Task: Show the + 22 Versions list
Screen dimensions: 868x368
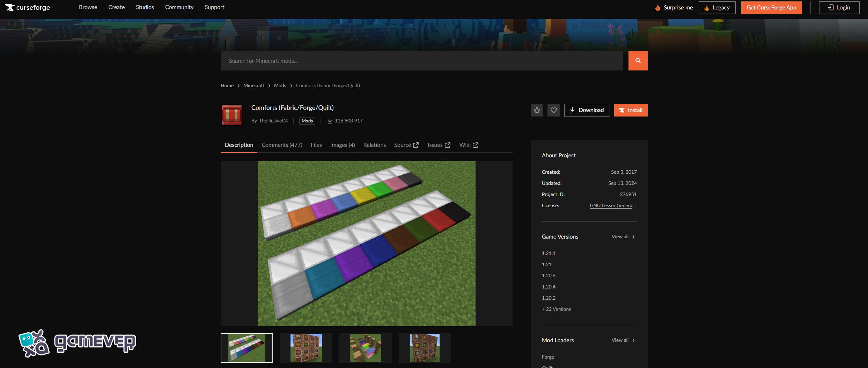Action: (556, 309)
